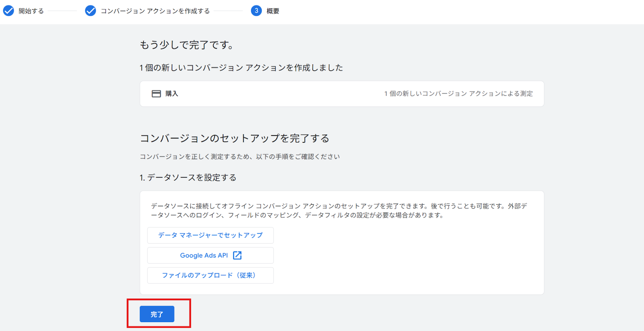Click the checkmark icon beside コンバージョン アクションを作成する
The width and height of the screenshot is (644, 331).
coord(91,11)
